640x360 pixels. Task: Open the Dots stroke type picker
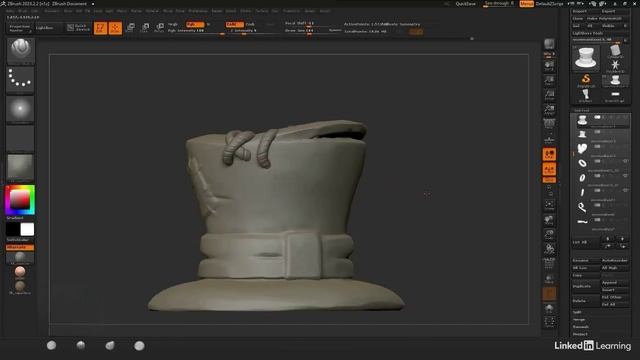[x=20, y=80]
